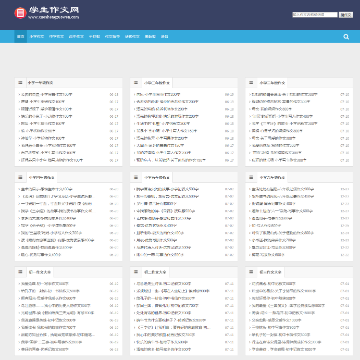Click the list icon beside 小学三年级作文

click(x=251, y=82)
